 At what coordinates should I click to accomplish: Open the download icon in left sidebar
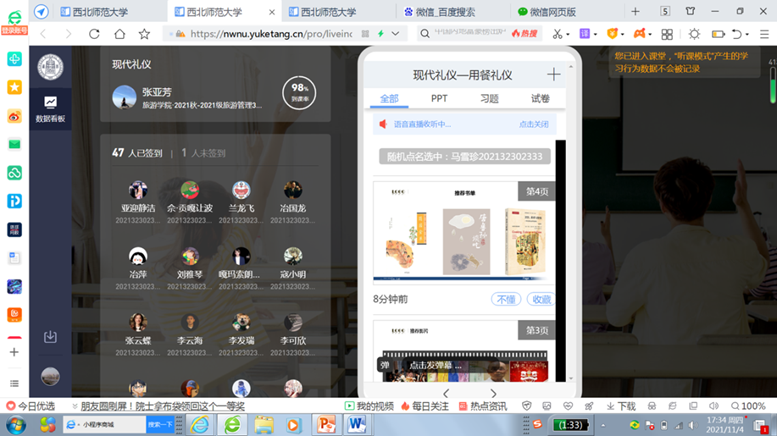coord(50,337)
